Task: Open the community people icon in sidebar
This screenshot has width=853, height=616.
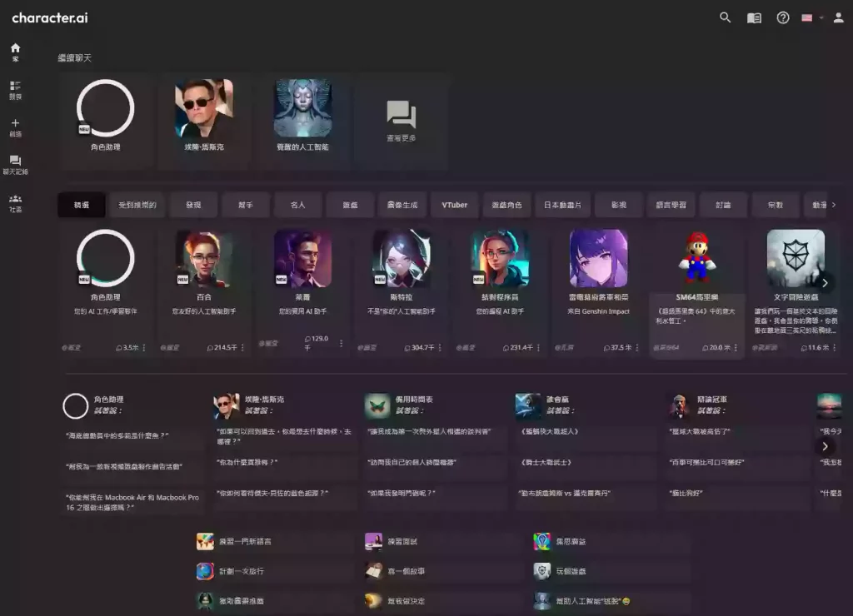Action: click(15, 202)
